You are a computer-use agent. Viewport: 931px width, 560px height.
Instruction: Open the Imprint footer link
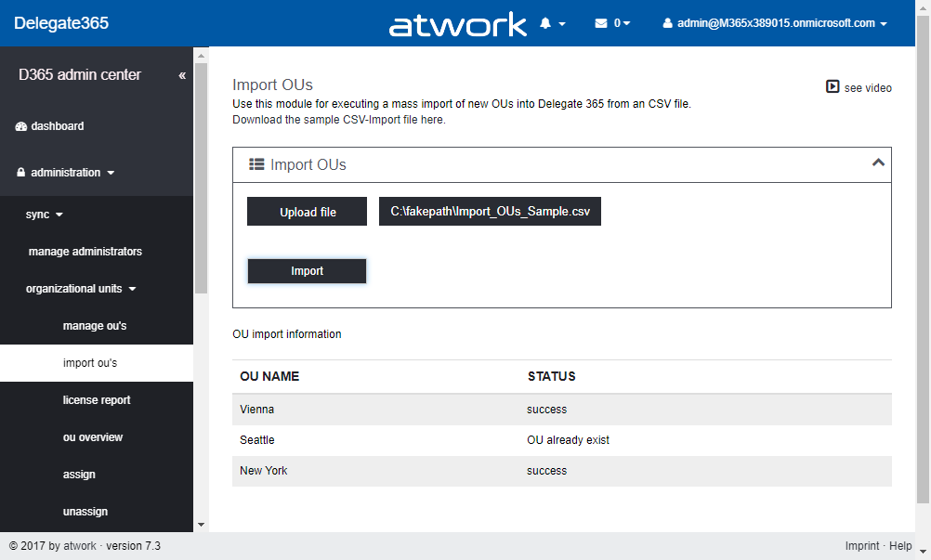point(862,546)
